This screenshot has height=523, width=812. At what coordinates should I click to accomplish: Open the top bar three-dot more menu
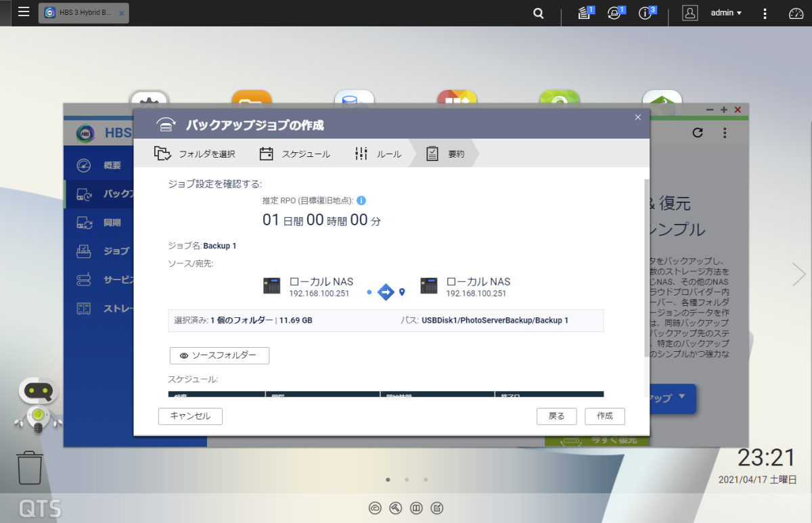765,13
